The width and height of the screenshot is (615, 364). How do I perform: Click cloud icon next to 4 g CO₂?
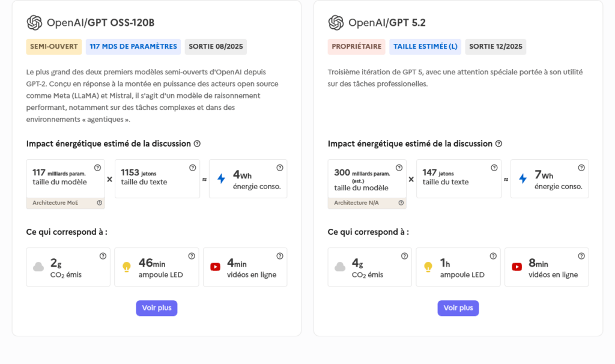click(x=340, y=267)
